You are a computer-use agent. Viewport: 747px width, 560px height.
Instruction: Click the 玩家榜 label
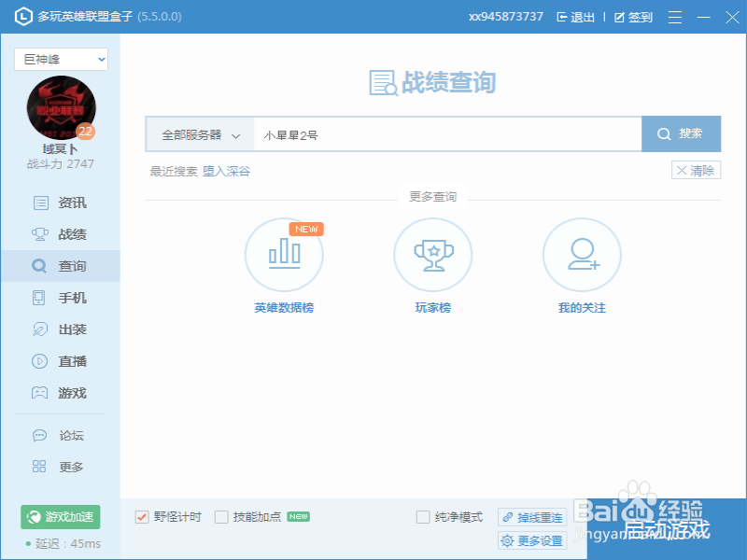[432, 308]
